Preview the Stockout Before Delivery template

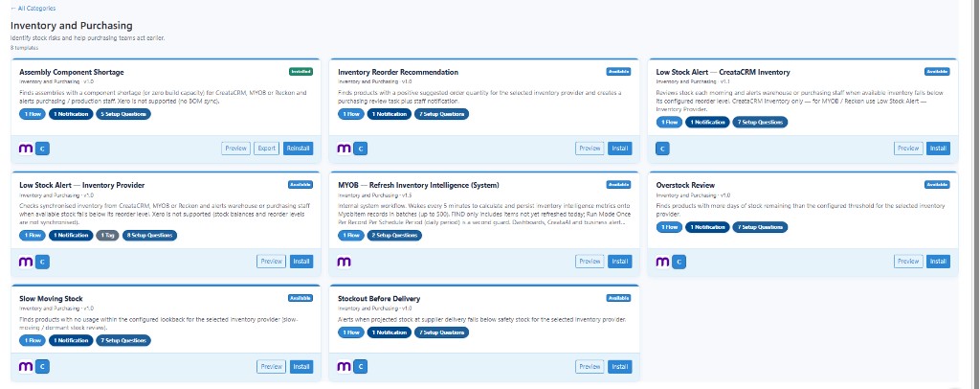pyautogui.click(x=590, y=367)
